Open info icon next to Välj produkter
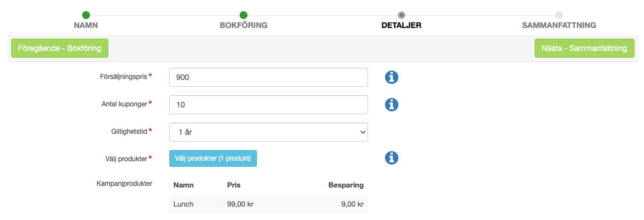The width and height of the screenshot is (644, 220). (x=392, y=158)
